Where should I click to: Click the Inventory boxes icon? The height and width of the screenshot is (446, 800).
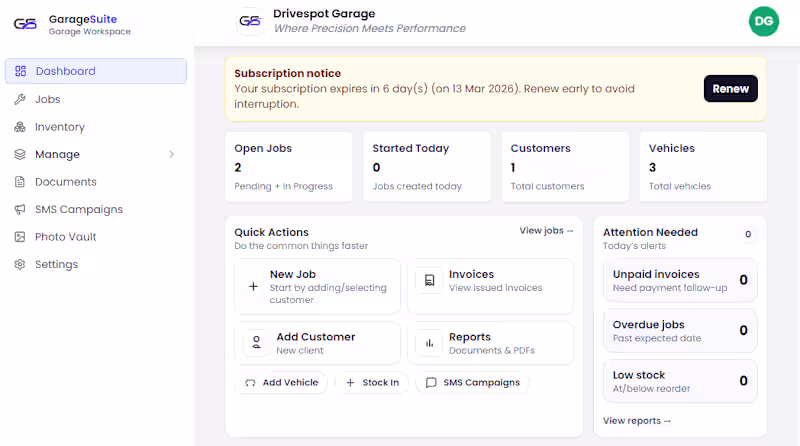(x=20, y=127)
